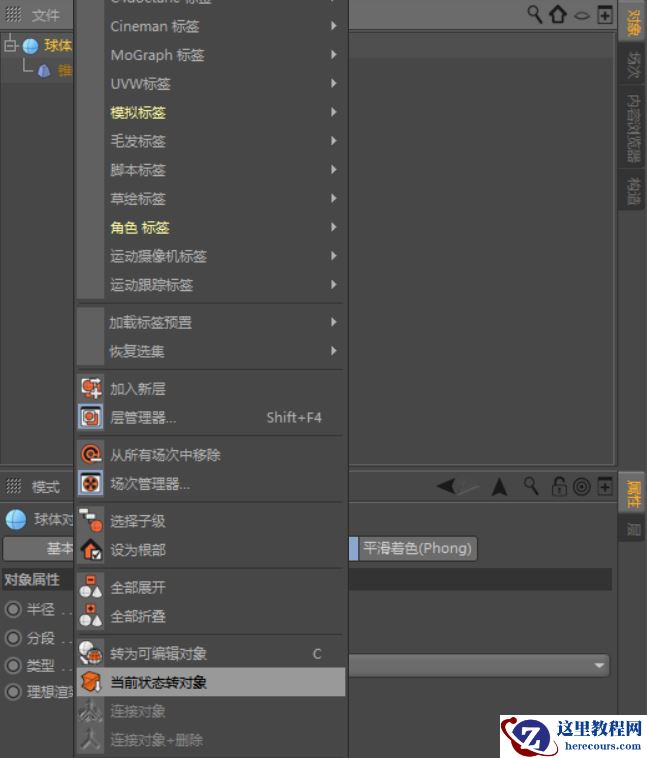This screenshot has height=758, width=647.
Task: Click the Make Editable icon
Action: [91, 653]
